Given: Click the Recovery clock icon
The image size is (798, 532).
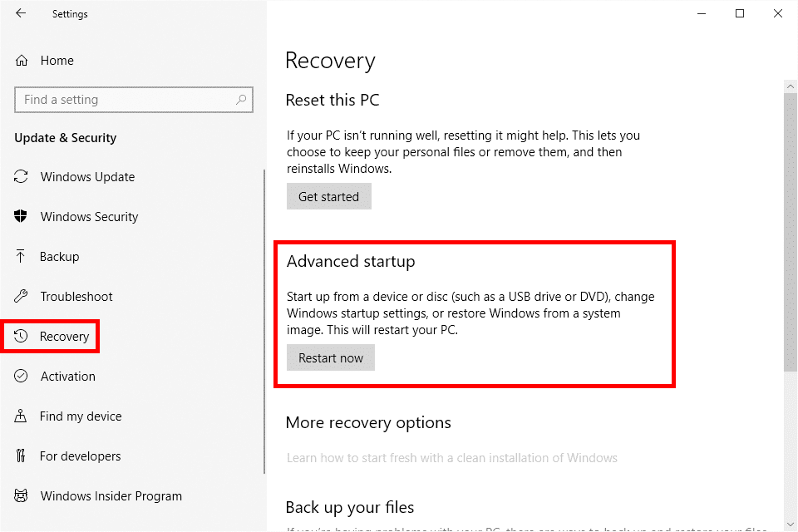Looking at the screenshot, I should point(21,336).
